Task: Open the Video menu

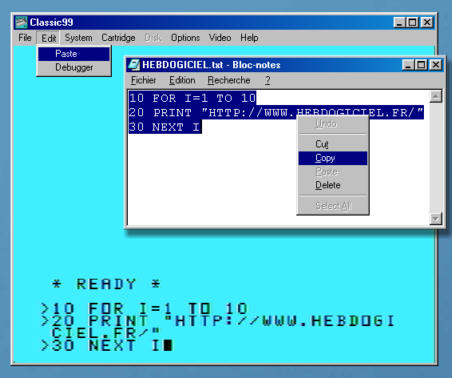Action: (x=220, y=38)
